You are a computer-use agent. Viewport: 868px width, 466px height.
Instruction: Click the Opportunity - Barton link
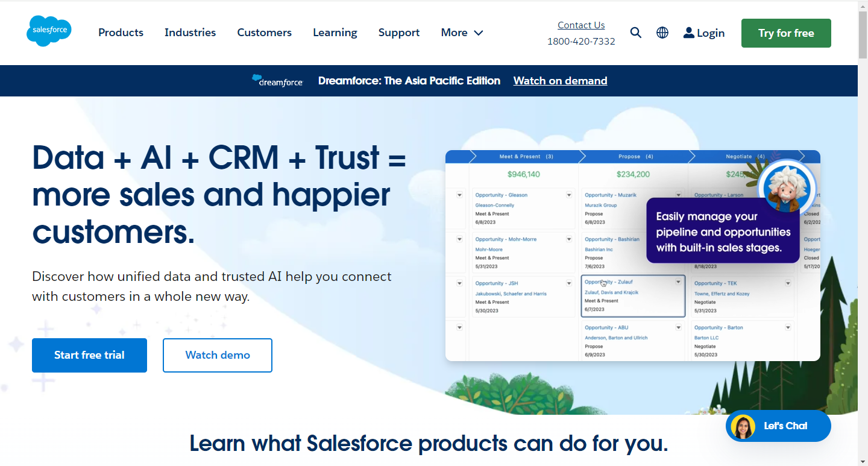719,328
